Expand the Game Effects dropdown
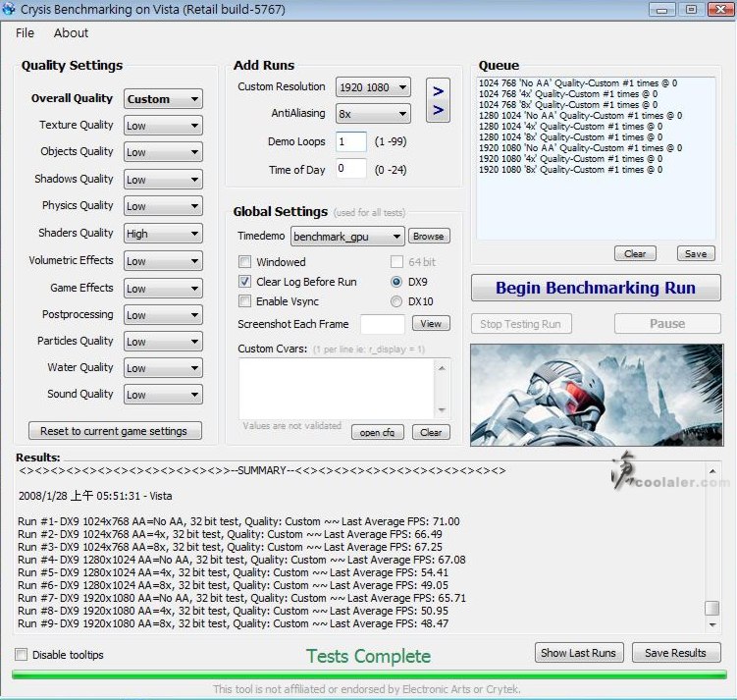This screenshot has height=700, width=737. click(163, 289)
